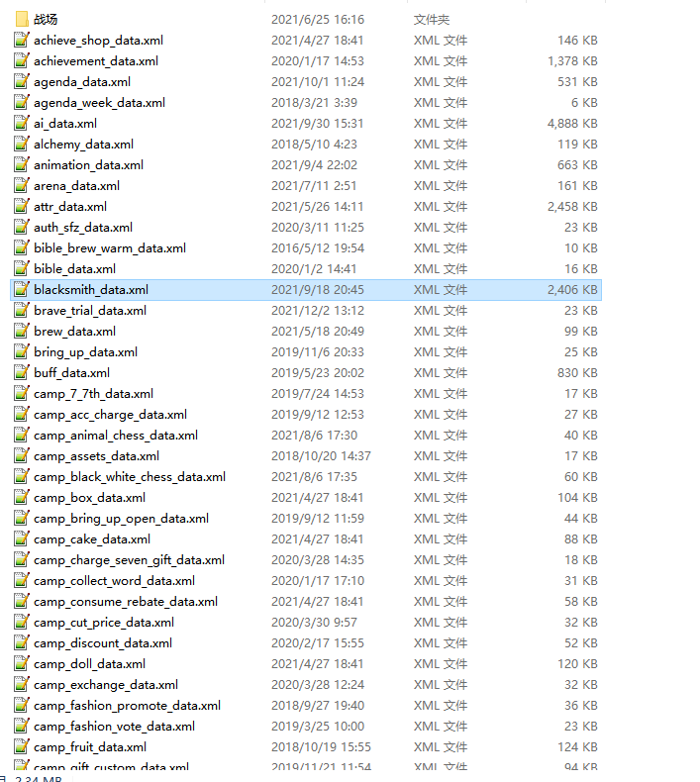Click the camp_doll_data.xml file icon

click(22, 664)
